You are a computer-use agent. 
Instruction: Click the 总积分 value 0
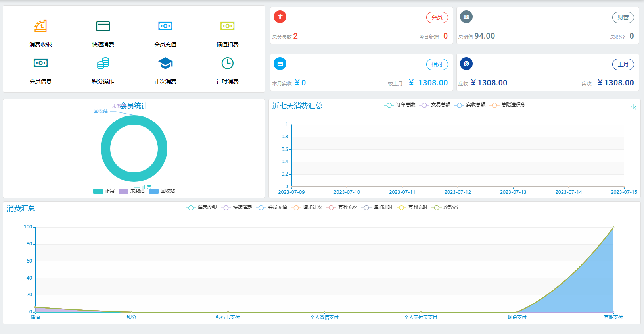click(632, 36)
